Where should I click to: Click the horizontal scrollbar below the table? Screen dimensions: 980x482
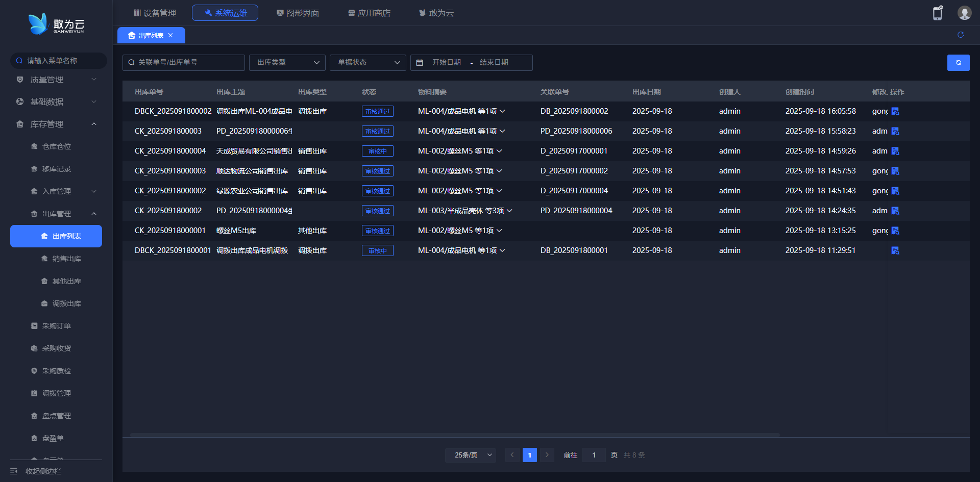454,435
